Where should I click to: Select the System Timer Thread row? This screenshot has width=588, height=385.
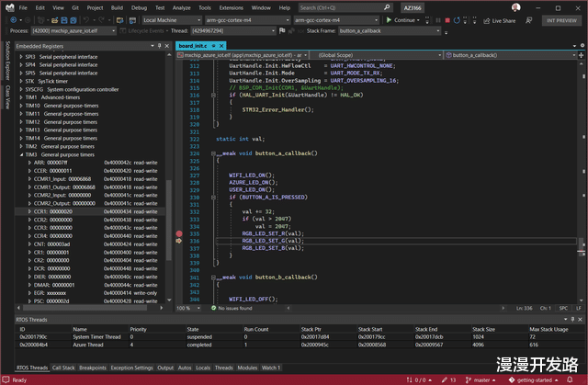pyautogui.click(x=300, y=336)
